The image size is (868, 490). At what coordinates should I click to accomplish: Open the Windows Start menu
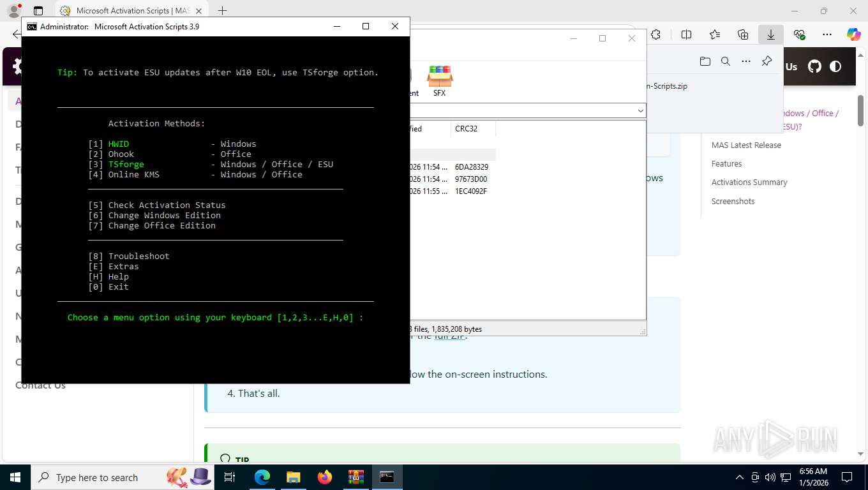point(14,477)
